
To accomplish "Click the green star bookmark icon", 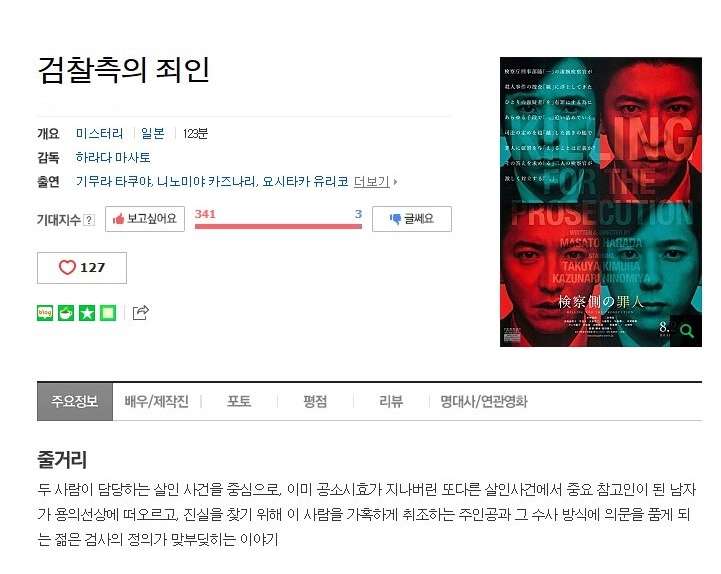I will coord(87,313).
